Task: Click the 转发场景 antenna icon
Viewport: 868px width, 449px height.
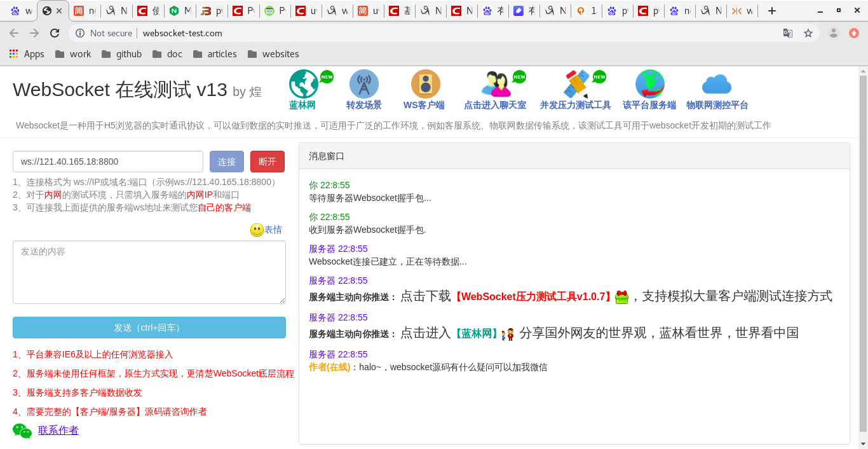Action: pyautogui.click(x=364, y=83)
